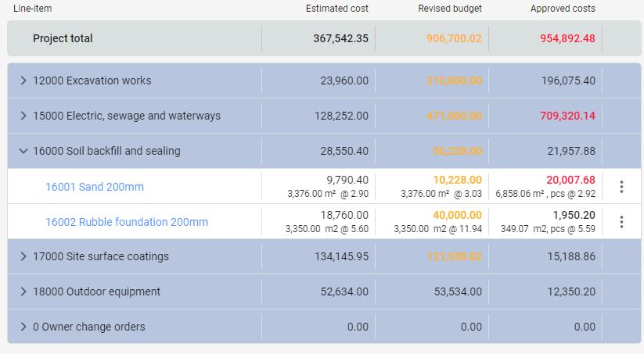
Task: Click the Estimated cost column header
Action: pos(336,9)
